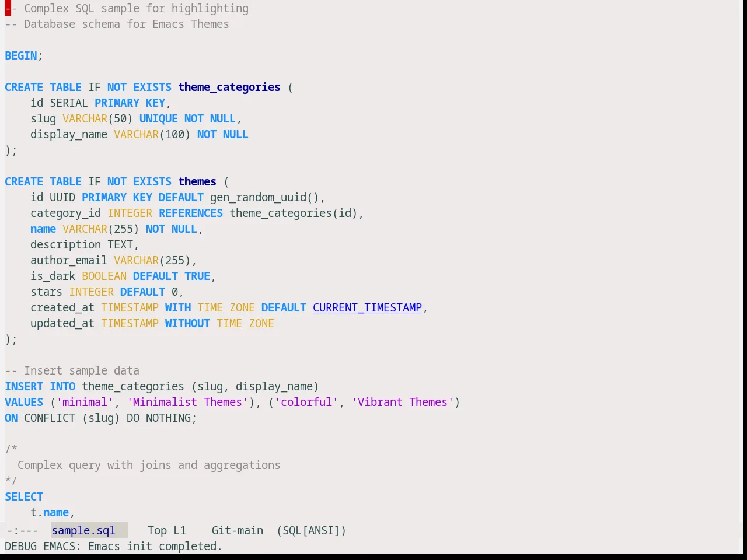Click the 'Database schema for Emacs Themes' comment
The image size is (747, 560).
pyautogui.click(x=126, y=24)
